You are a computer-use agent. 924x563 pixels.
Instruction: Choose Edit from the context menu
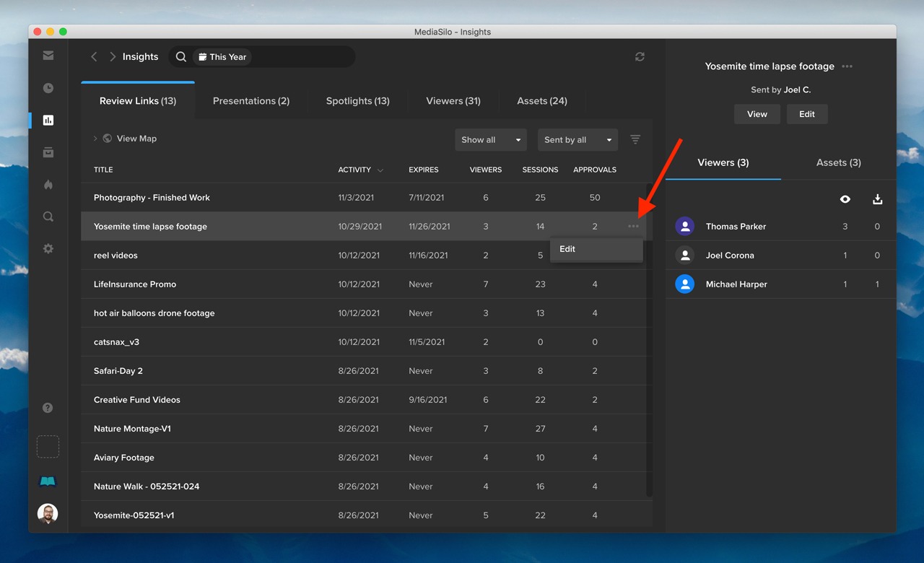568,249
